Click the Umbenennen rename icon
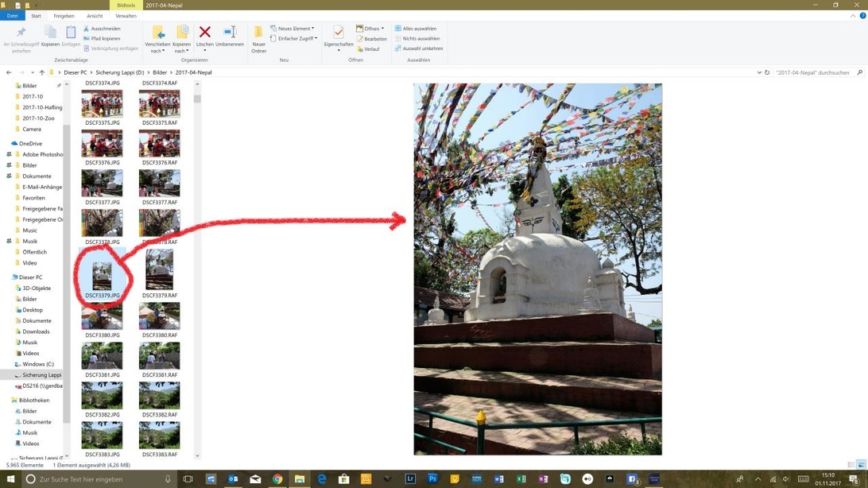Image resolution: width=868 pixels, height=488 pixels. 230,33
